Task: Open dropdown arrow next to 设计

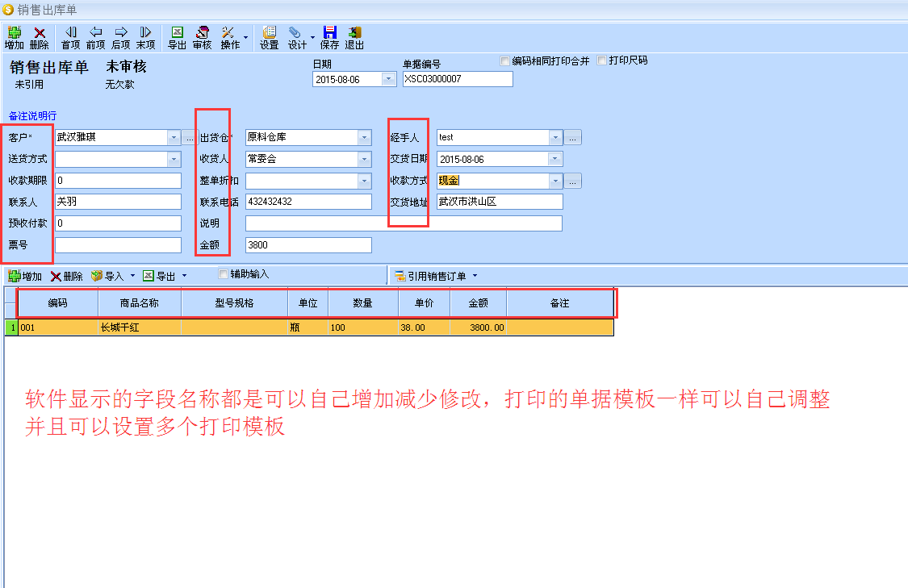Action: [312, 38]
